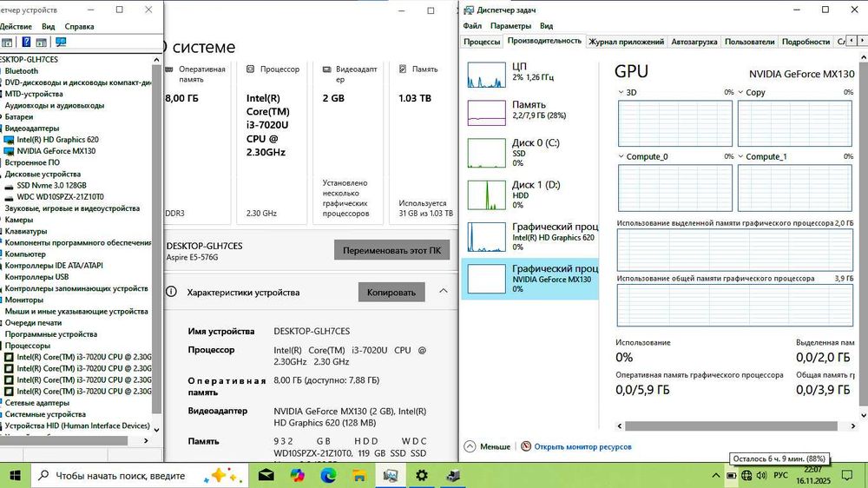Click the processor card icon in system settings
The height and width of the screenshot is (488, 868).
coord(250,69)
